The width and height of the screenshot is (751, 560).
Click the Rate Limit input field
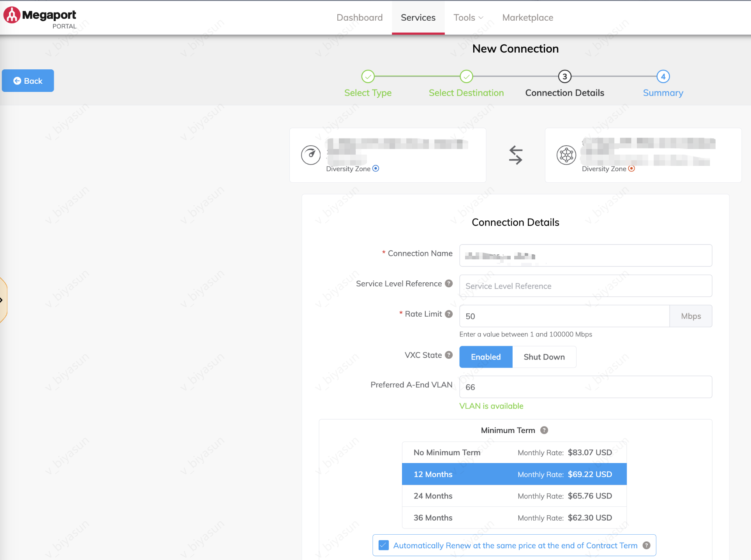(564, 316)
